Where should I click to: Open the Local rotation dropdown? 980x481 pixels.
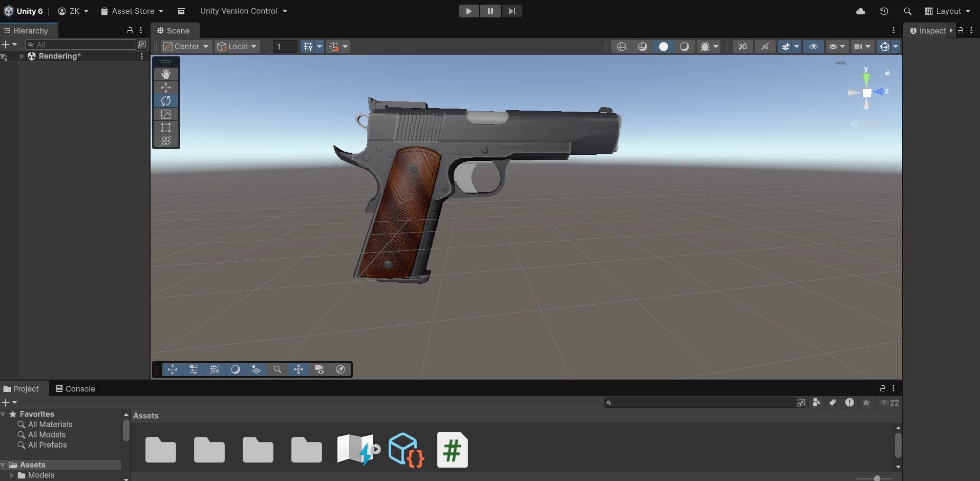click(x=237, y=47)
